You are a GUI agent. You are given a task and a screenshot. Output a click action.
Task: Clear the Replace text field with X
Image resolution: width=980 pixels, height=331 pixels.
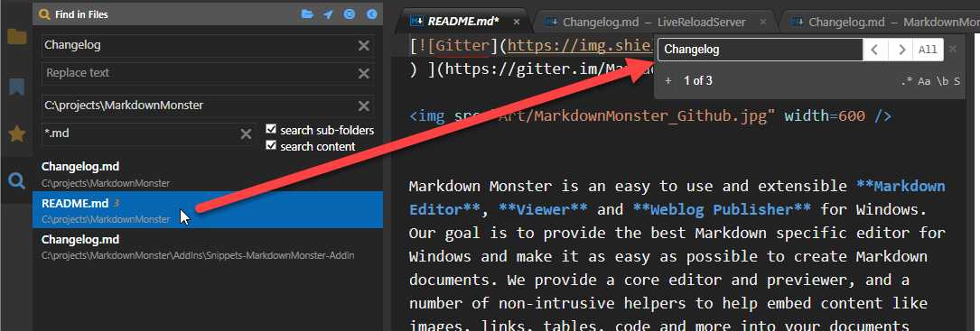363,74
